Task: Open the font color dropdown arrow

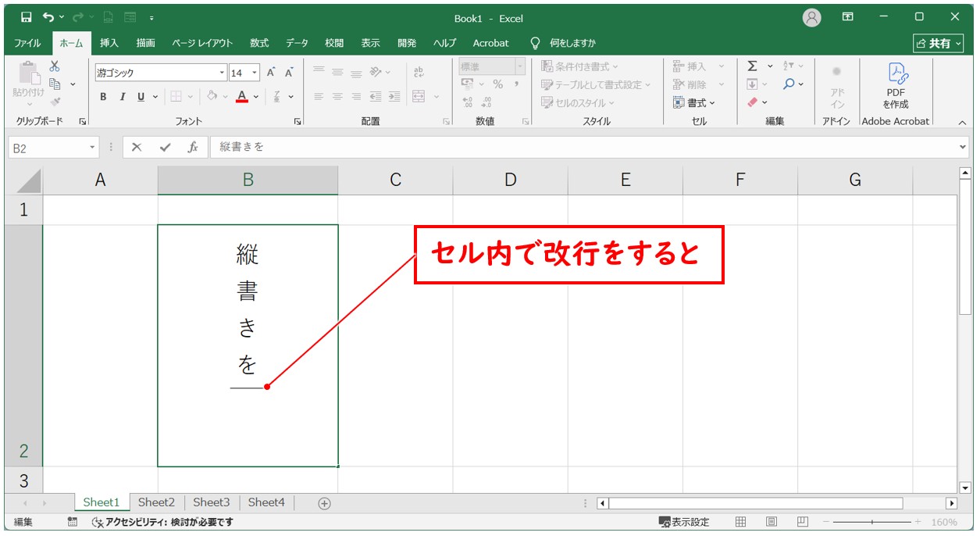Action: tap(258, 97)
